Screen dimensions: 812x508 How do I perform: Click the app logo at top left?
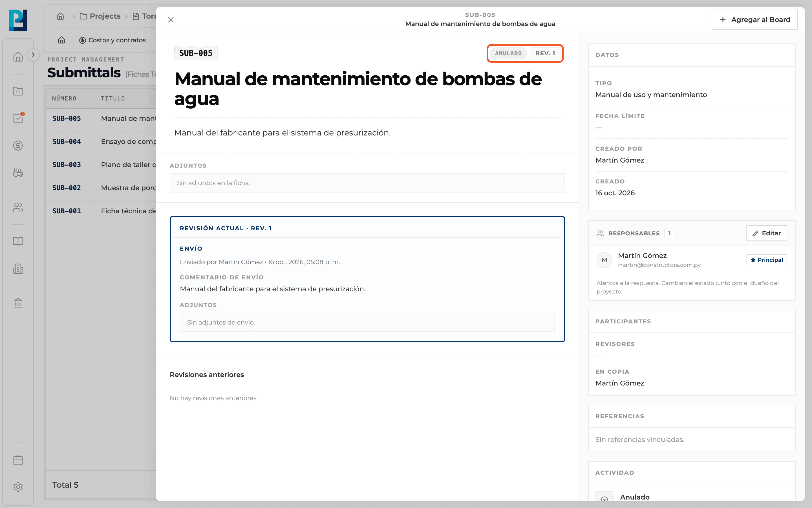pos(18,20)
